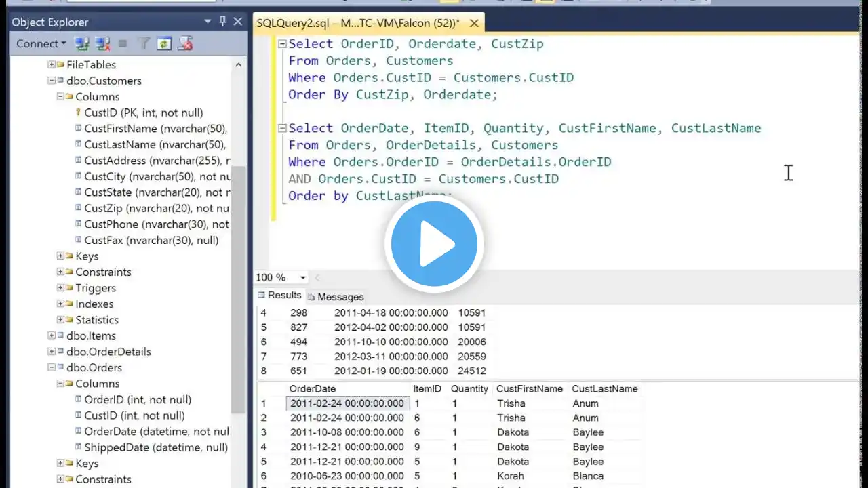This screenshot has height=488, width=868.
Task: Open the Object Explorer window position menu
Action: pos(208,22)
